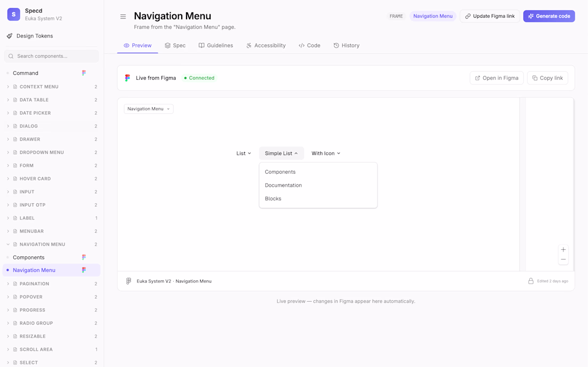The image size is (588, 367).
Task: Open the RADIO GROUP group
Action: [x=51, y=323]
